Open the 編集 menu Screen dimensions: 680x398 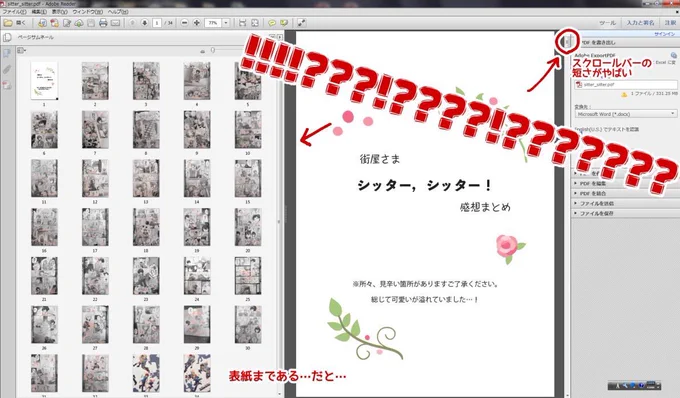click(39, 12)
